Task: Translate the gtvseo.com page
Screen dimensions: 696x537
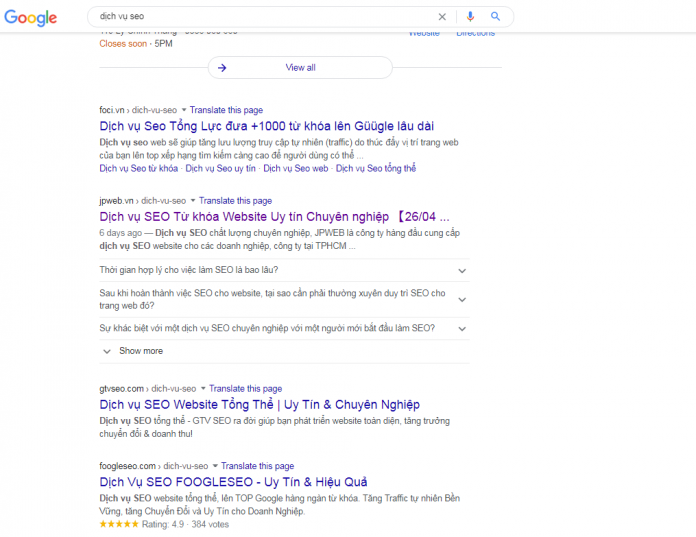Action: (245, 389)
